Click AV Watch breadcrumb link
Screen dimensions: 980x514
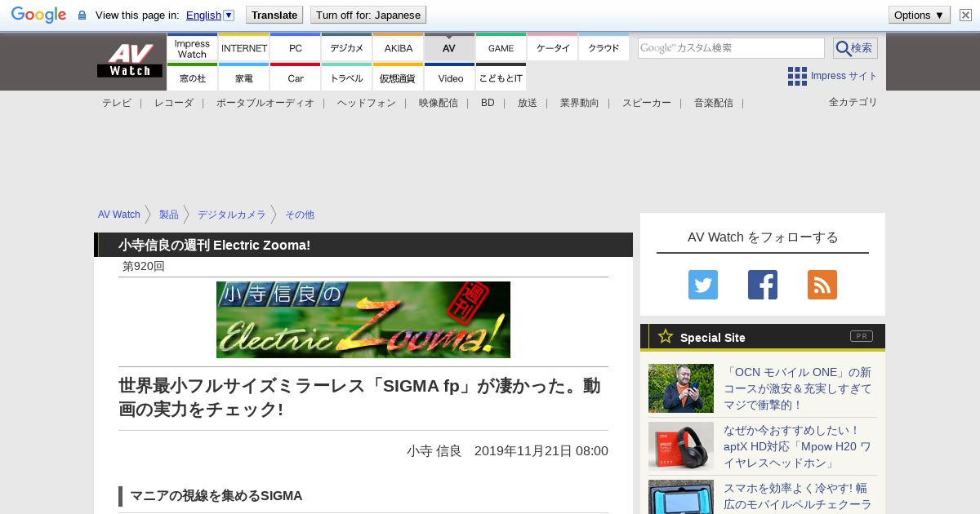click(119, 215)
